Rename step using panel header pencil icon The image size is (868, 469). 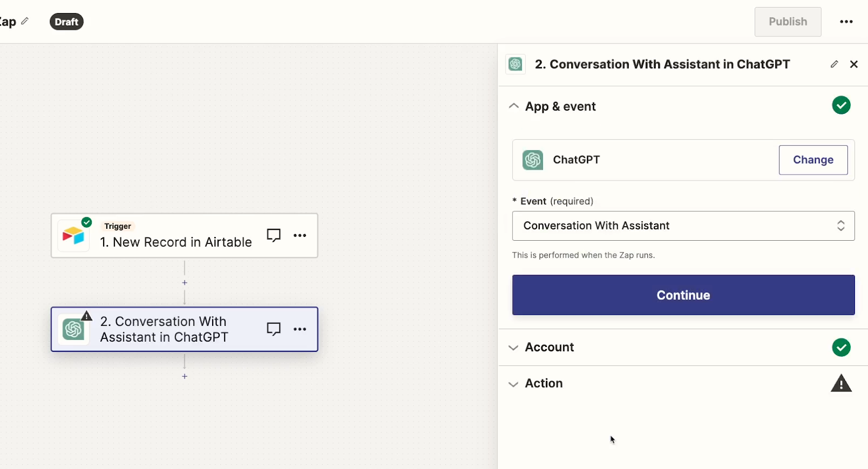point(834,64)
